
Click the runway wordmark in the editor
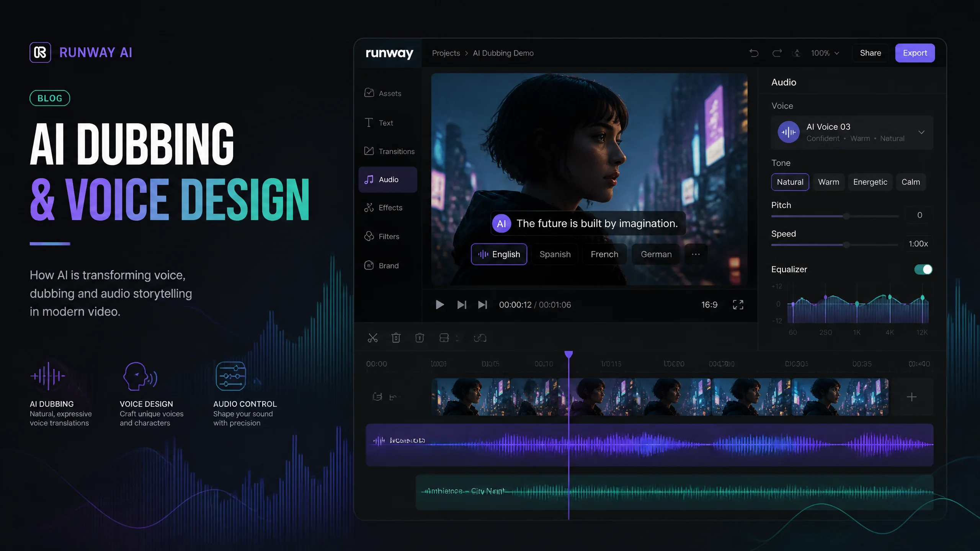(x=389, y=53)
